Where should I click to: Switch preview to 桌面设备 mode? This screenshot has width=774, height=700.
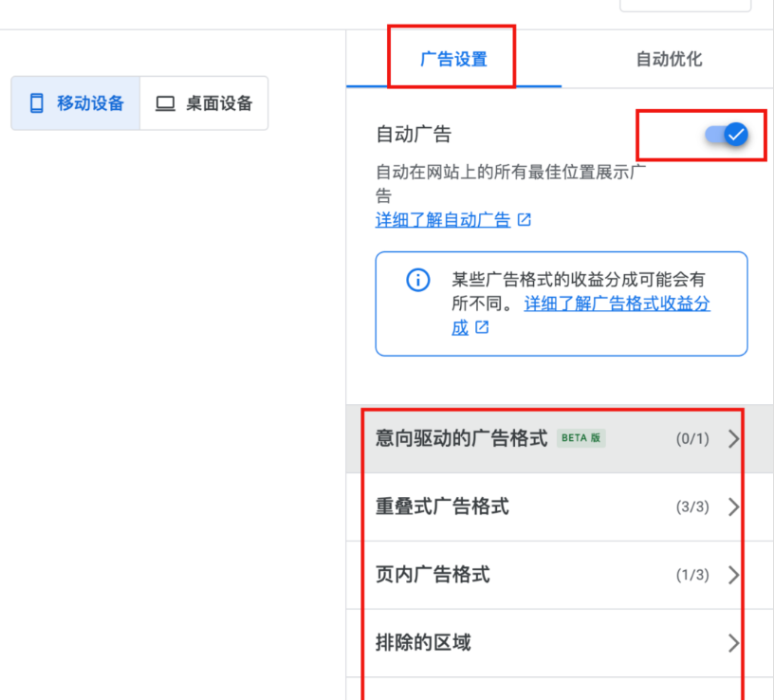[204, 102]
